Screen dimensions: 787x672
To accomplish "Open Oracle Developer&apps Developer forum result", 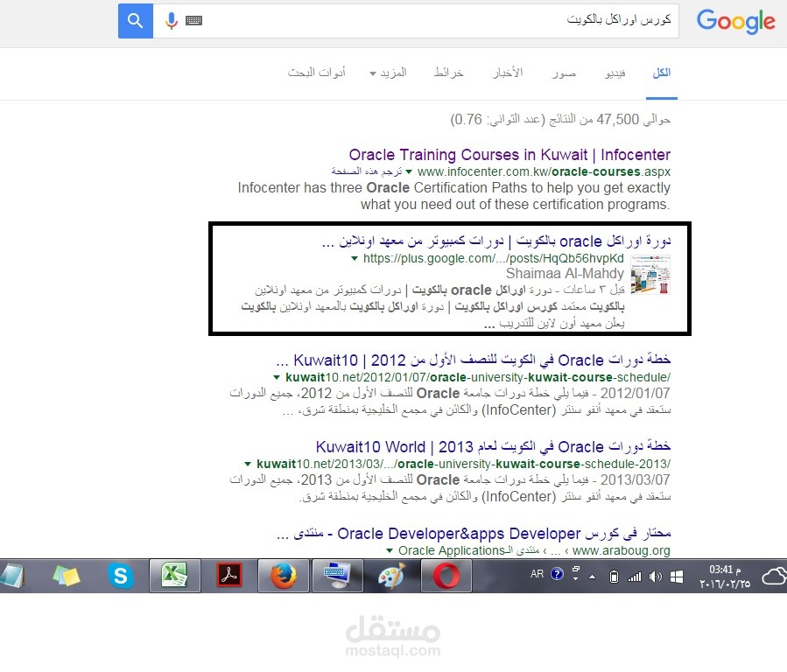I will tap(474, 534).
